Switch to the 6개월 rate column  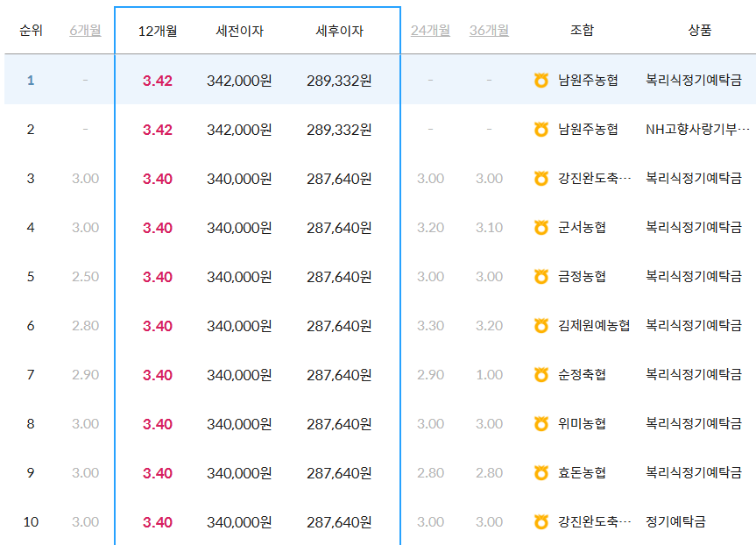85,31
